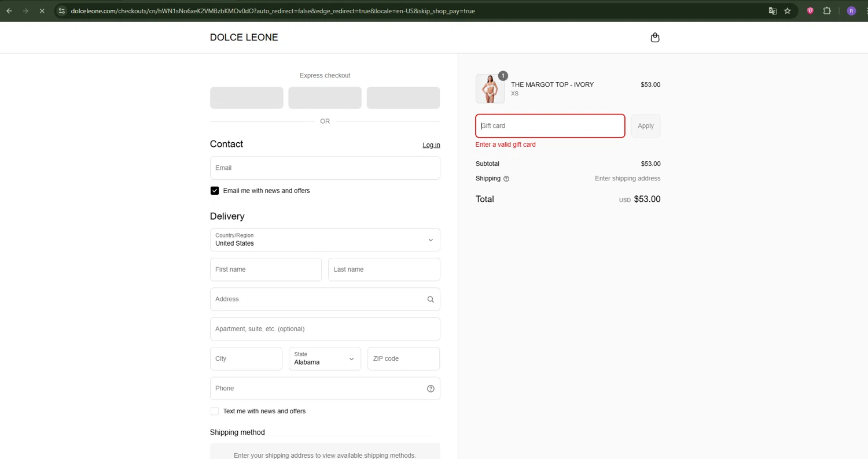Check Text me with news and offers
This screenshot has height=459, width=868.
(x=215, y=411)
